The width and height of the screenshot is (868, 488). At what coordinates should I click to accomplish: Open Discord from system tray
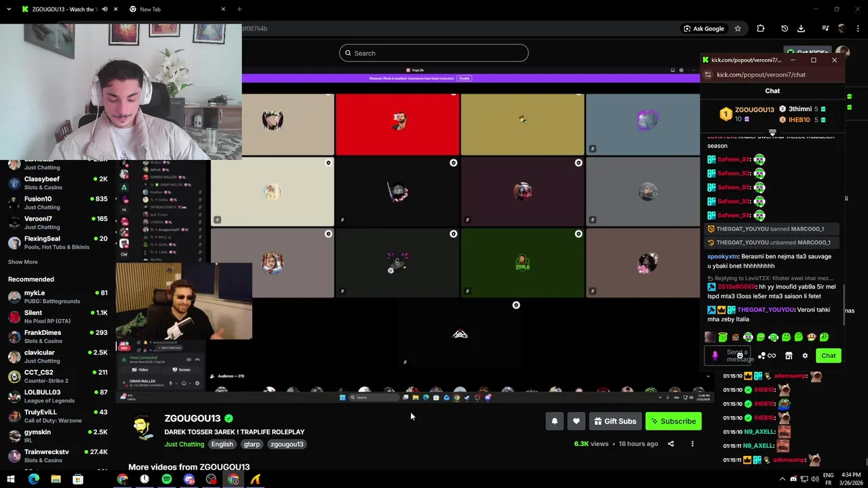click(793, 479)
